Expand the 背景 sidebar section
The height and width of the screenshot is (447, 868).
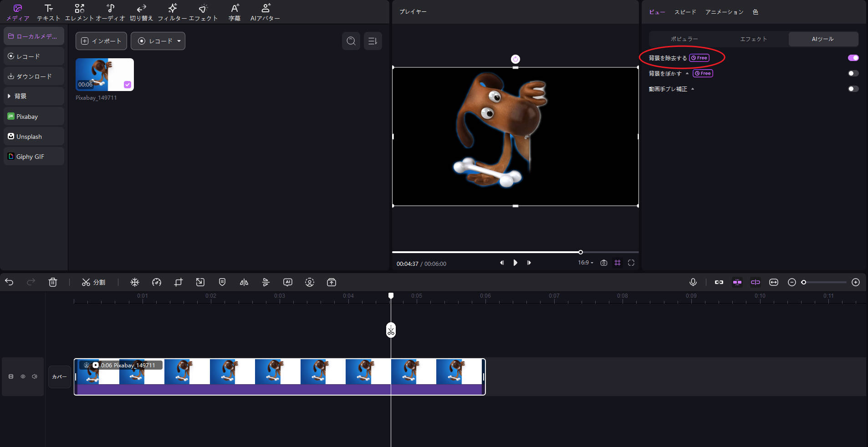pos(34,96)
